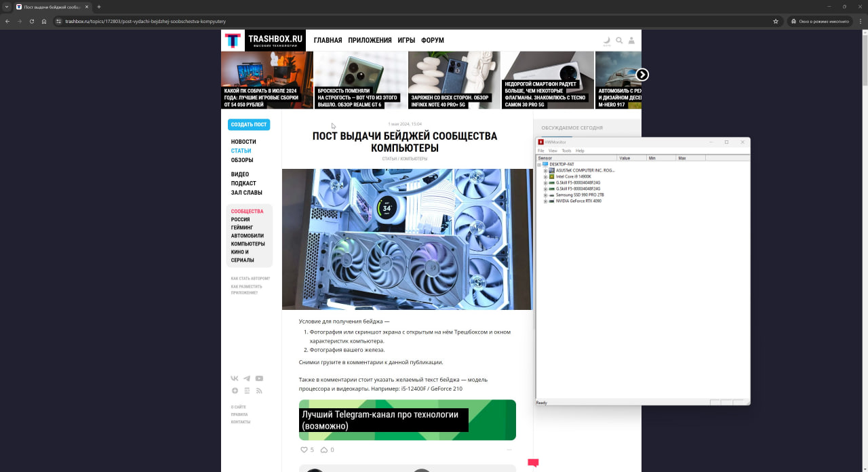Screen dimensions: 868x472
Task: Like the post with heart icon
Action: coord(304,450)
